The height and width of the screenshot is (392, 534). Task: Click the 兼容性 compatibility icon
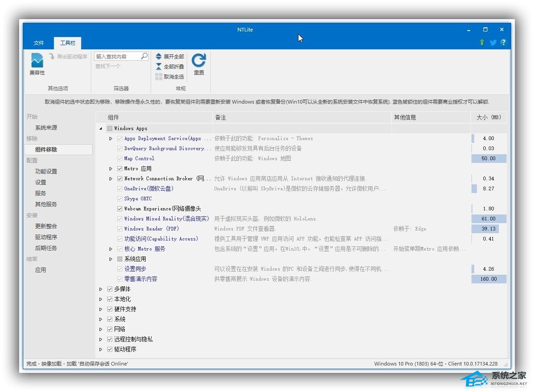(37, 60)
